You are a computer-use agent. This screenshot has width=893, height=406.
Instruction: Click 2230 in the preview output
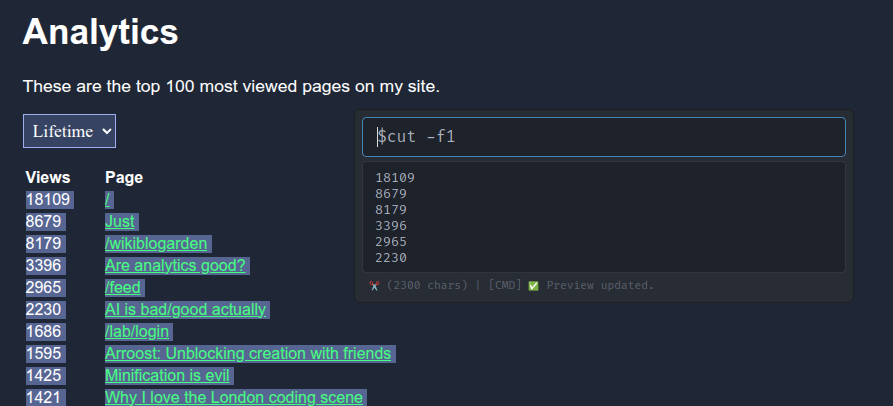point(391,258)
